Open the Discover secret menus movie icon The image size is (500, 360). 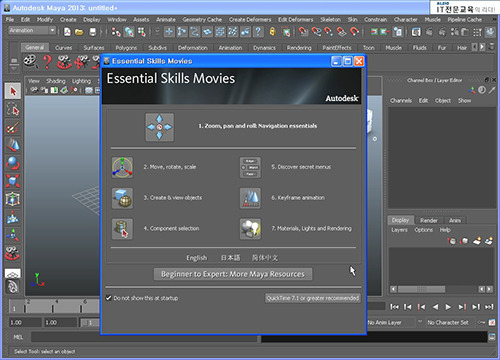pos(250,167)
